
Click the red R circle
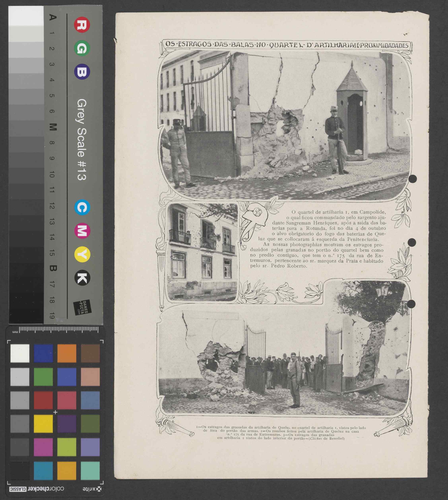click(x=82, y=25)
